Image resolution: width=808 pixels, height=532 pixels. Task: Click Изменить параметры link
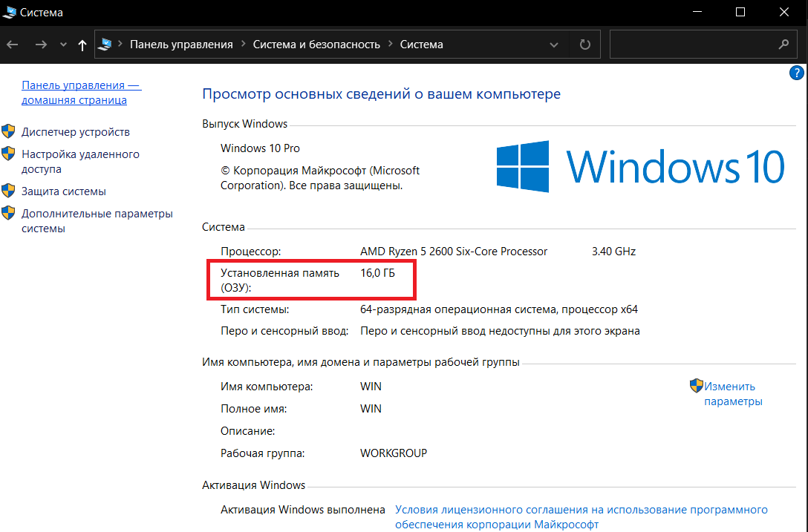(x=733, y=393)
